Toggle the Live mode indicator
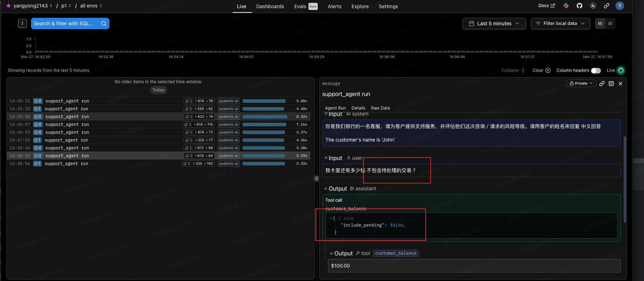 [x=621, y=70]
